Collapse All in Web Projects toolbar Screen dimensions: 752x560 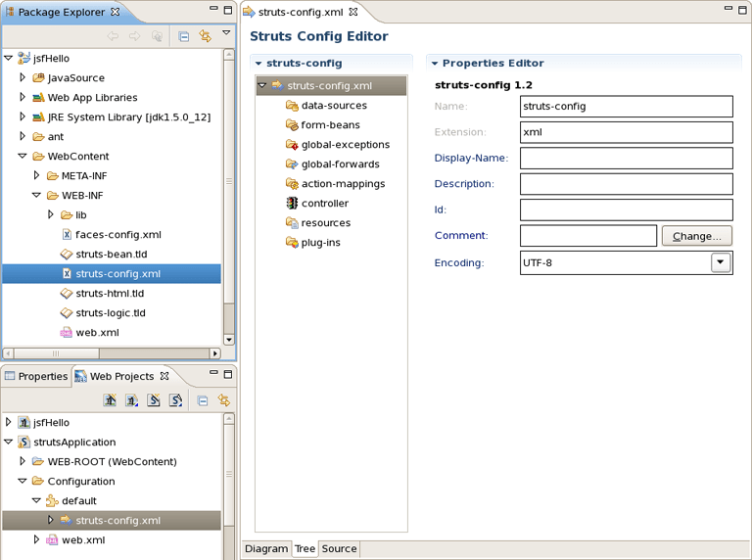203,400
